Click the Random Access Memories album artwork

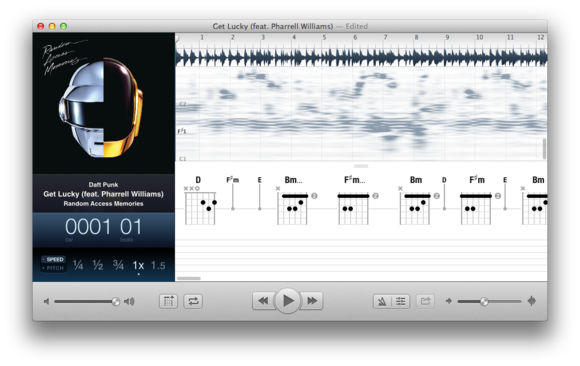point(104,103)
